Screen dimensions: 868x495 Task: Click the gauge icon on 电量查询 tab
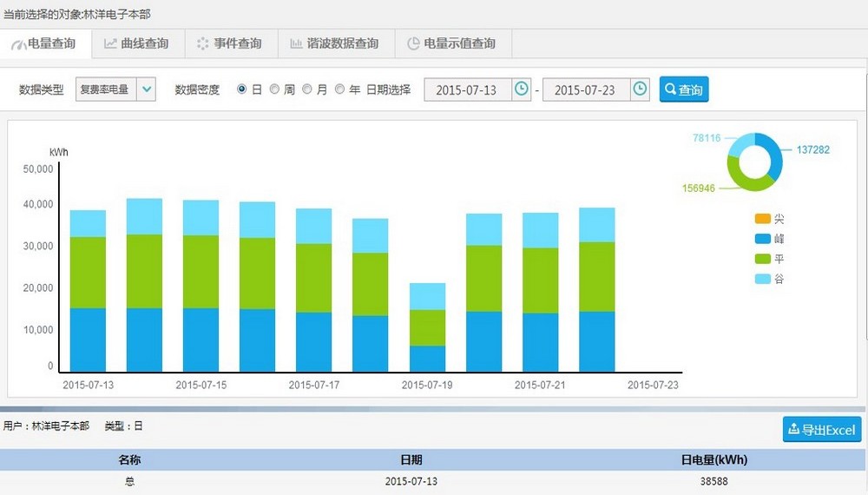tap(18, 43)
